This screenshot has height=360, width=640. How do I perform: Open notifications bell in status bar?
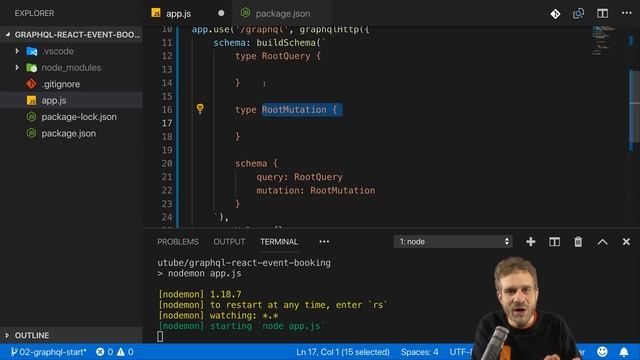click(624, 351)
